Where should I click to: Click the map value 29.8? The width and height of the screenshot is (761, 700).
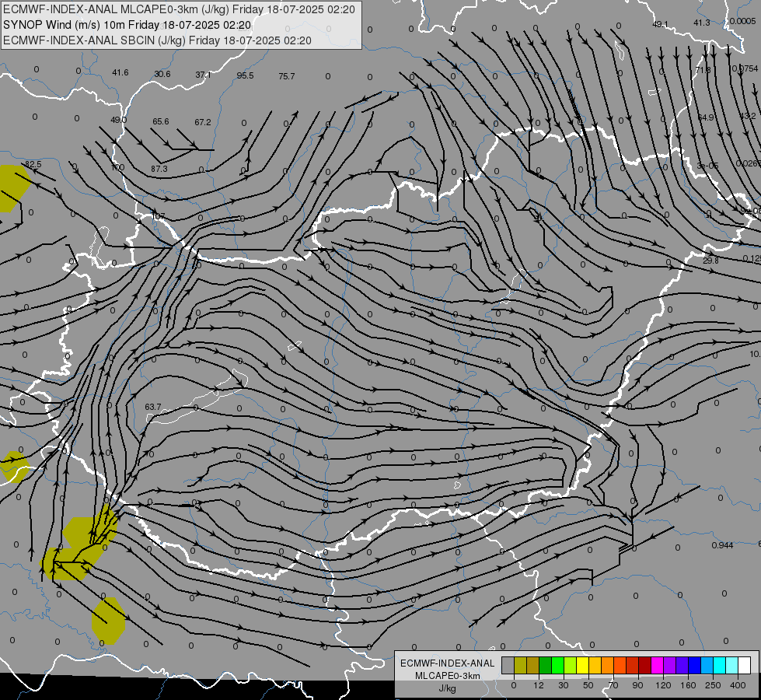click(710, 261)
